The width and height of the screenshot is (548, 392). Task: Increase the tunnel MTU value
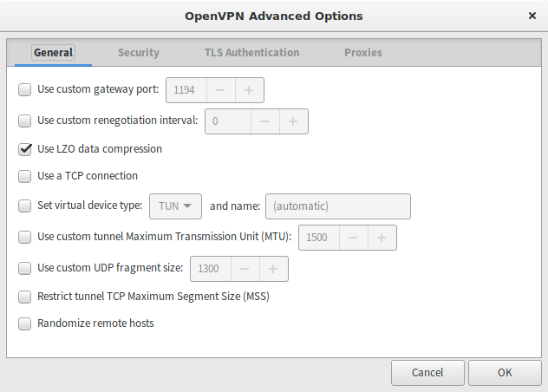coord(382,238)
